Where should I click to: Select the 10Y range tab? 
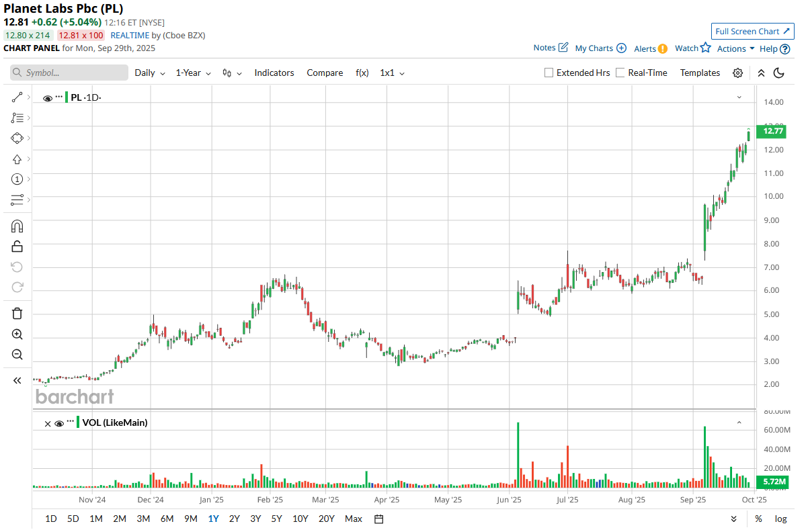[x=300, y=519]
